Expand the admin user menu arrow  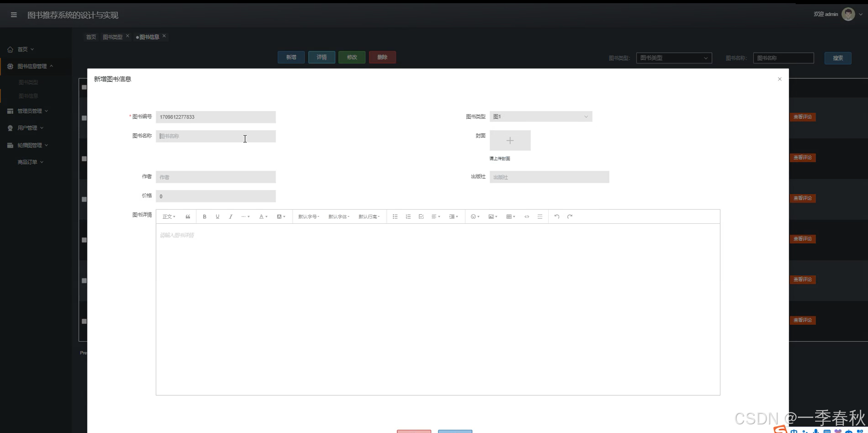point(861,15)
